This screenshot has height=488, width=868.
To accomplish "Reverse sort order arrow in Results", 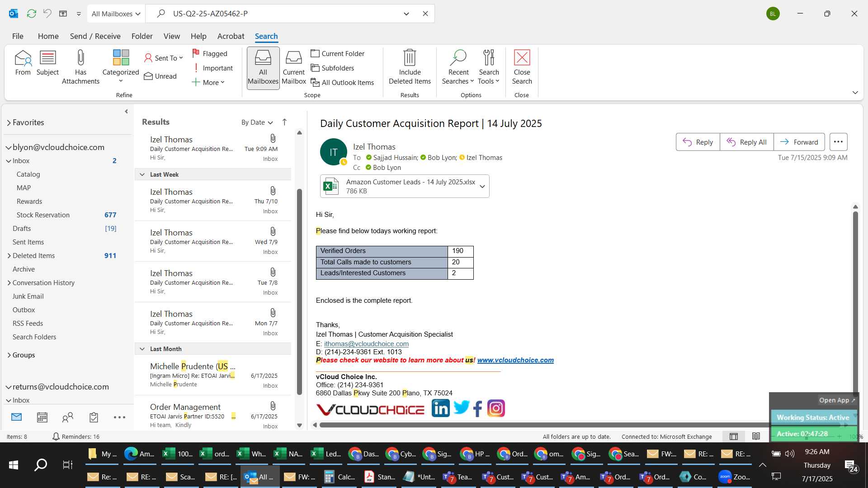I will (x=284, y=122).
